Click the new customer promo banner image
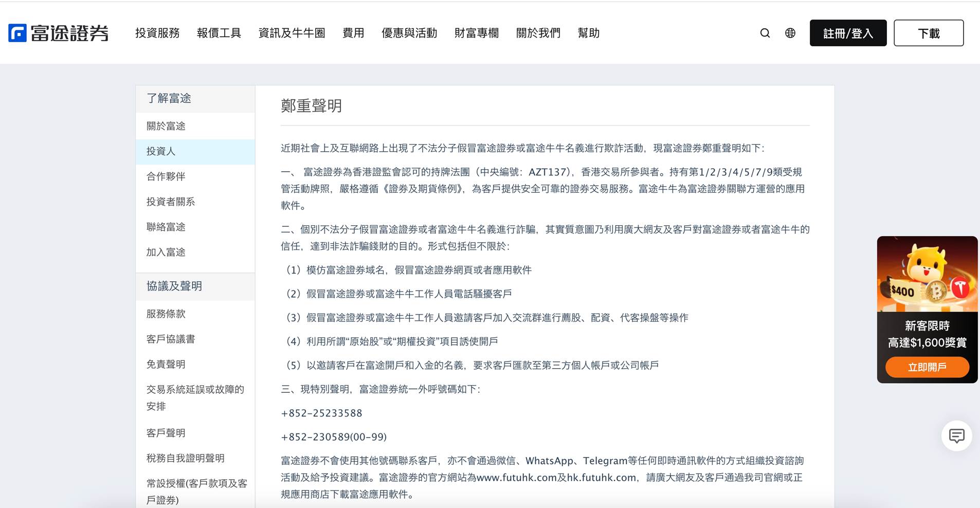The image size is (980, 508). point(927,274)
